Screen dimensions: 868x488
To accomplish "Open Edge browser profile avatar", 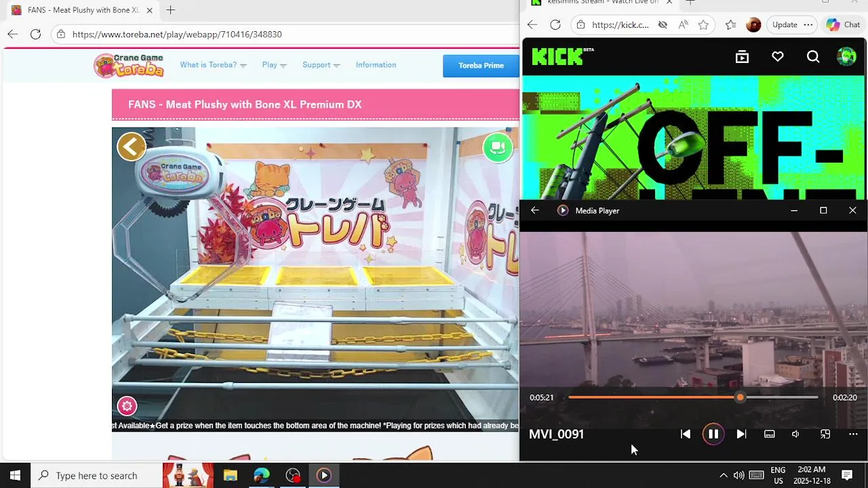I will point(753,25).
